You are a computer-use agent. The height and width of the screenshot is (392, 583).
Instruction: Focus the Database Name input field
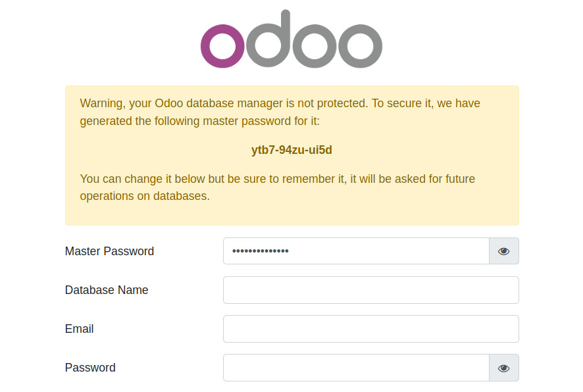(370, 289)
